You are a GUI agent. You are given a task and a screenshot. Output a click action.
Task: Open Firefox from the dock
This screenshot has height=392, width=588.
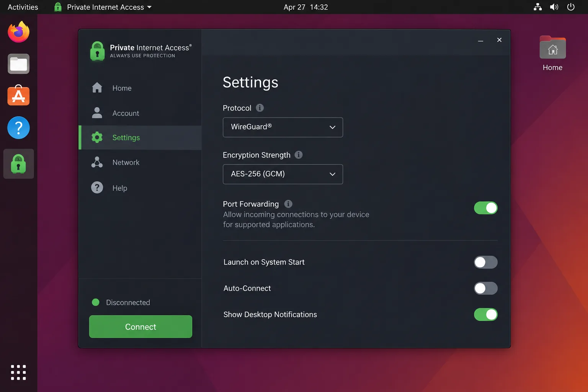pos(18,32)
